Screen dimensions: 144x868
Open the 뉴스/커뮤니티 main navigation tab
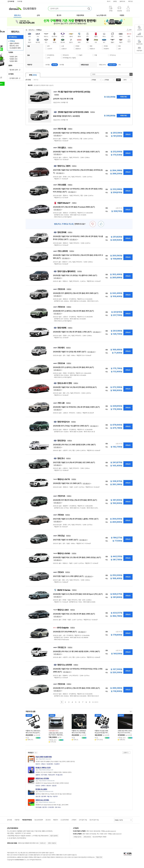coord(101,16)
